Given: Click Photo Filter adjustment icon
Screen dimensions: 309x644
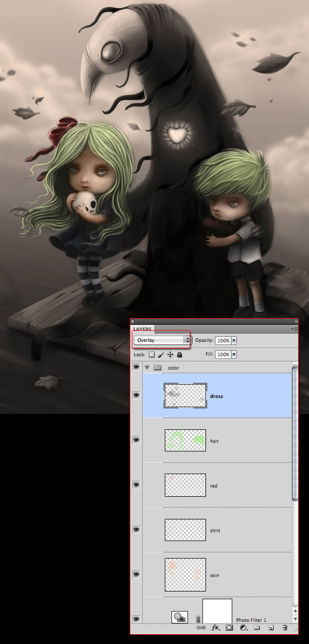Looking at the screenshot, I should click(x=180, y=617).
